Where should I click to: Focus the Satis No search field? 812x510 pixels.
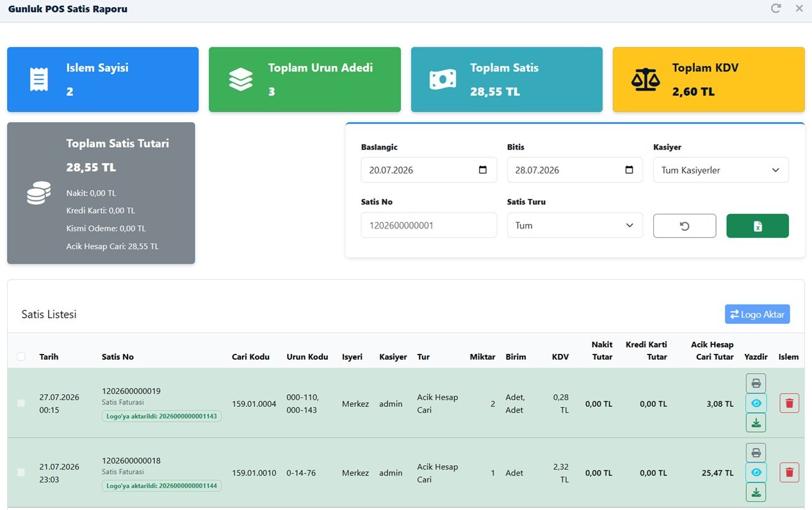(429, 225)
